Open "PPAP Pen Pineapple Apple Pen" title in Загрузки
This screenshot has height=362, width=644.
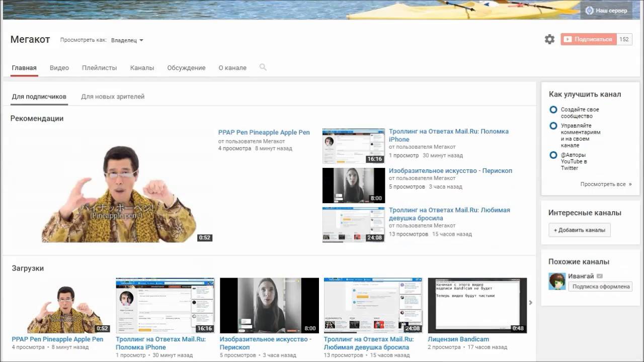click(57, 339)
